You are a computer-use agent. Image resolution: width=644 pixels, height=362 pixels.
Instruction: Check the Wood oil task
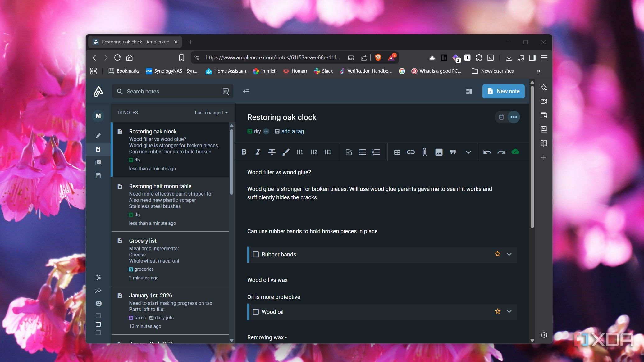click(x=256, y=312)
